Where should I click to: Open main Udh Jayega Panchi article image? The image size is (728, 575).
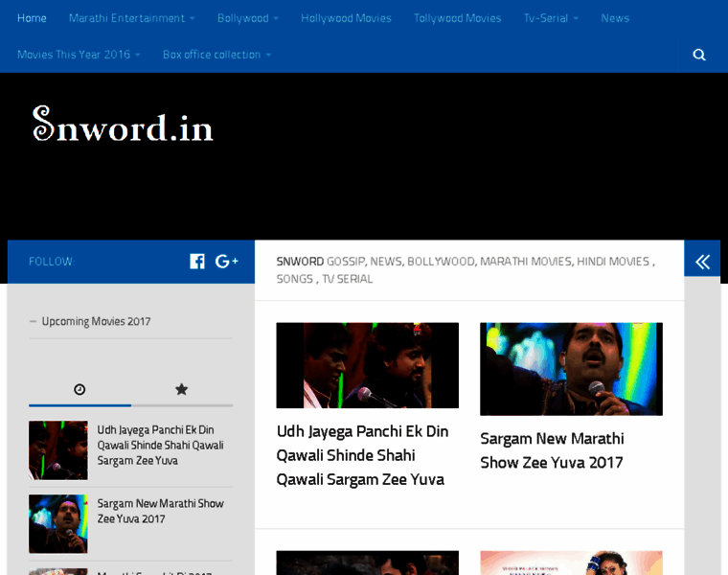click(x=367, y=365)
